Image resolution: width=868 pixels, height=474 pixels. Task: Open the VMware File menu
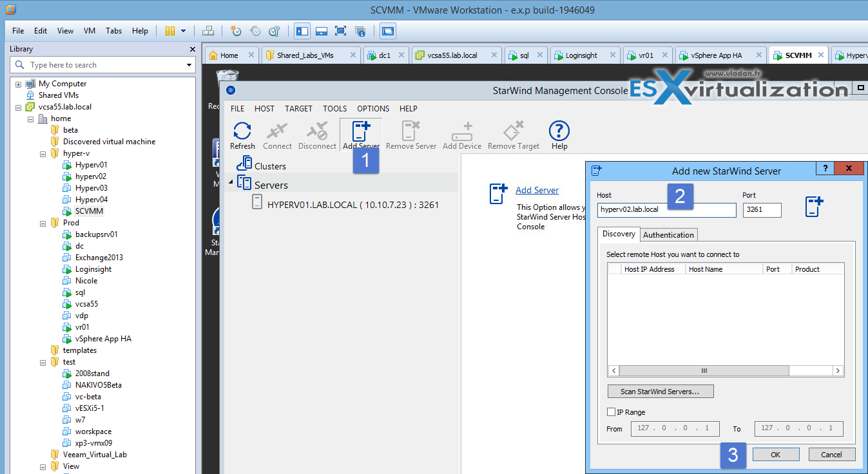(18, 30)
